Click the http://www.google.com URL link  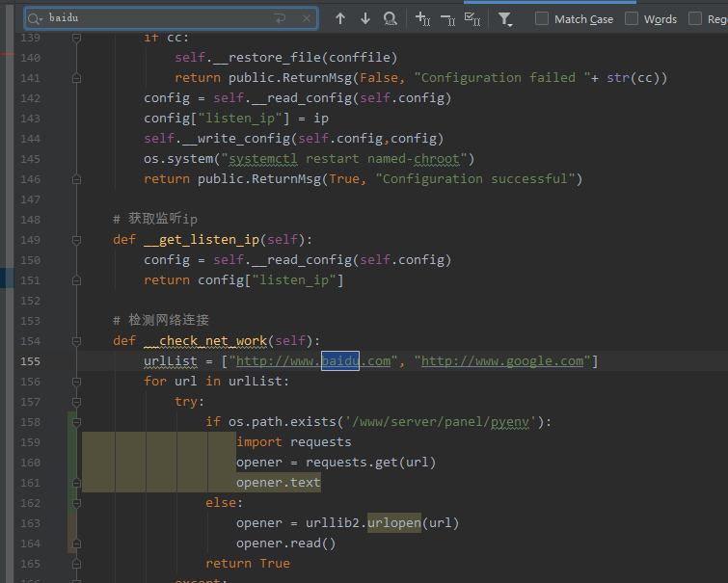502,361
